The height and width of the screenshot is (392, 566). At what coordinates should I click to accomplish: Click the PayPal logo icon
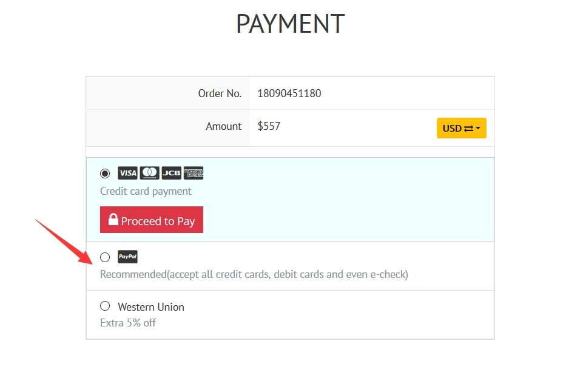coord(127,257)
